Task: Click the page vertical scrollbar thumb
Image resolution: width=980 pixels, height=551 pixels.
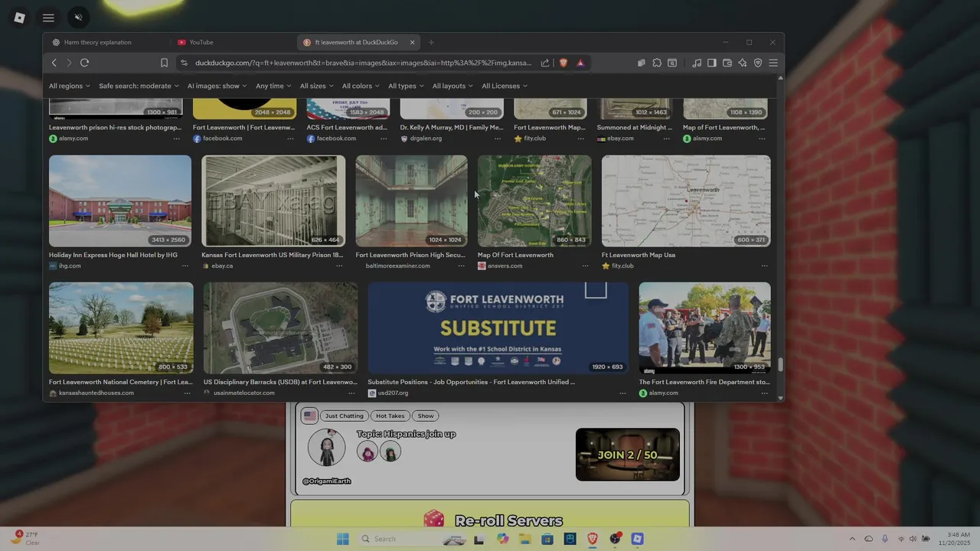Action: point(781,364)
